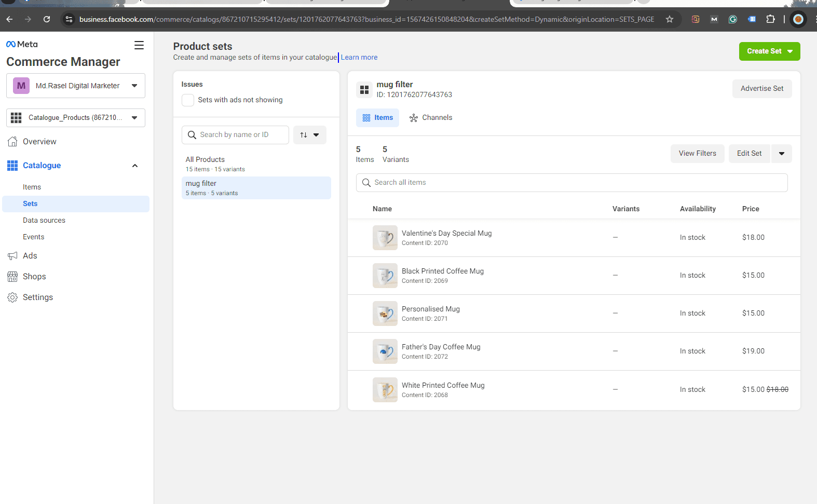Open Events in the sidebar

pos(34,237)
